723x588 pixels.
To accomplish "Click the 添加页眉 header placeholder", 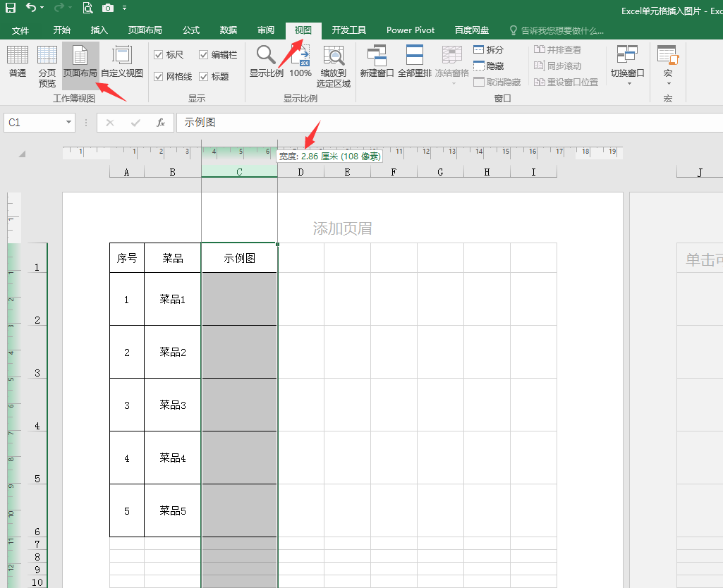I will point(343,228).
